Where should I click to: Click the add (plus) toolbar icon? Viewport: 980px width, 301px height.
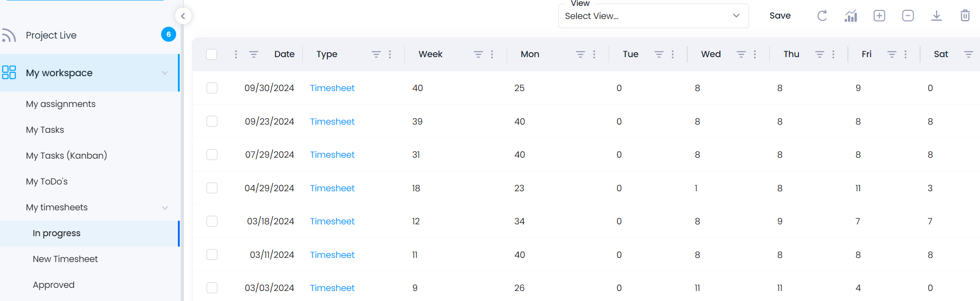coord(879,16)
